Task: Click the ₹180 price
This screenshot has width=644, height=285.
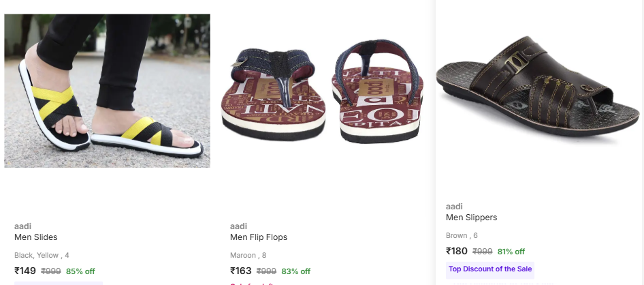Action: (457, 251)
